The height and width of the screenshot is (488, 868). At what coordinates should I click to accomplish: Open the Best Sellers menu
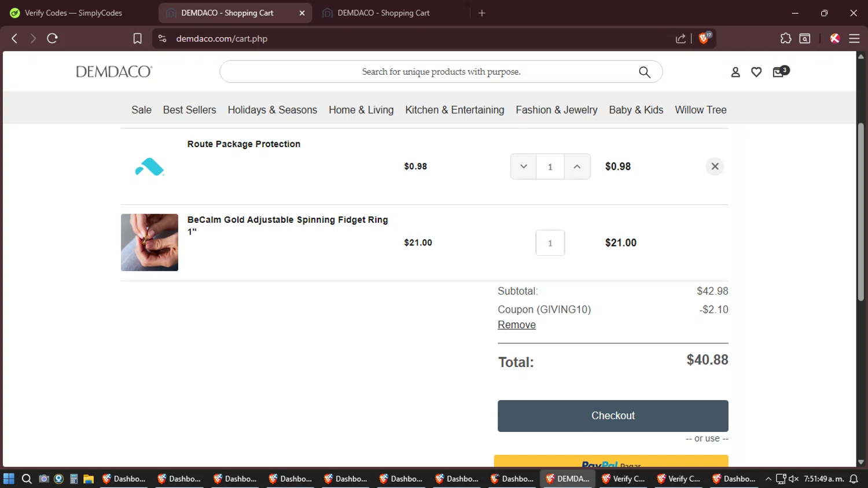coord(189,110)
